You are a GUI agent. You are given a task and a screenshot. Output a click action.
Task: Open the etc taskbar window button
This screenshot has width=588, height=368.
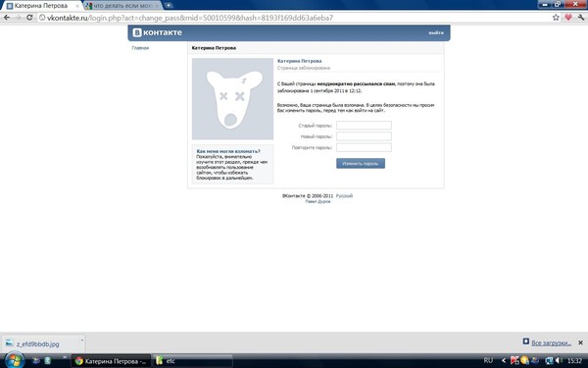click(192, 361)
